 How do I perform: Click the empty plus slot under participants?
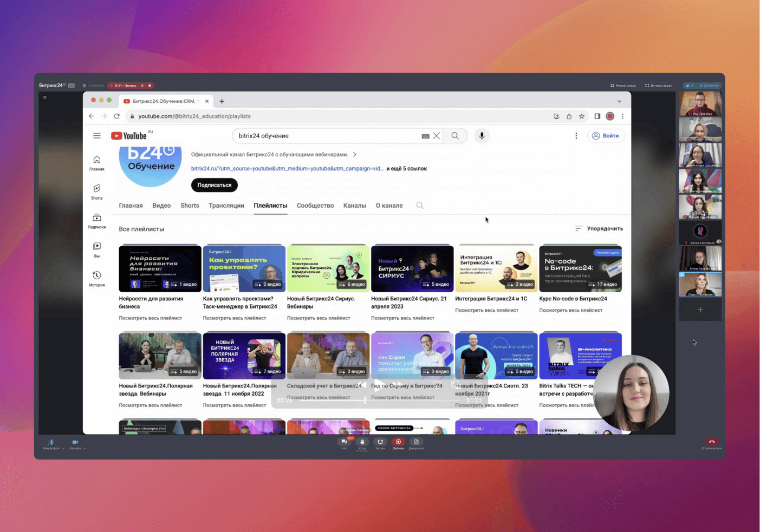coord(700,310)
